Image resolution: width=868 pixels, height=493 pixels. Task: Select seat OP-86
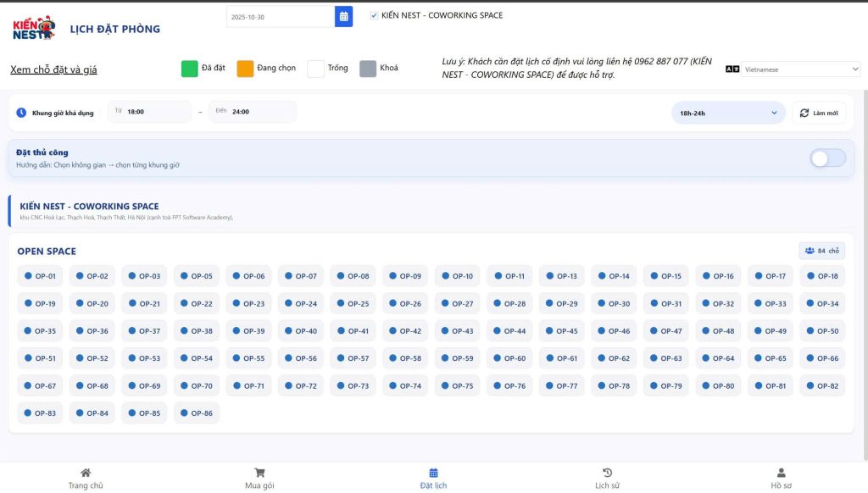(197, 413)
